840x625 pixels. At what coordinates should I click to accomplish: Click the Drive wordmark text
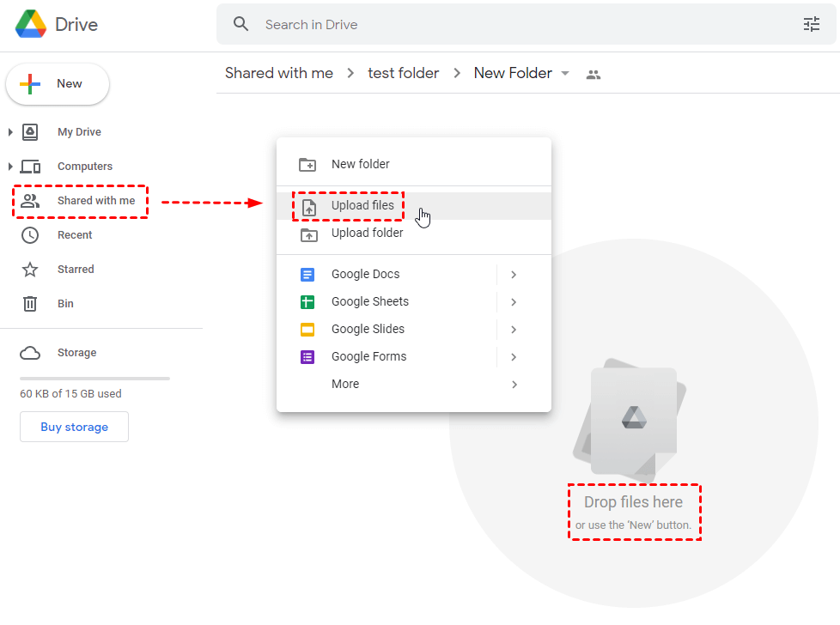[76, 25]
